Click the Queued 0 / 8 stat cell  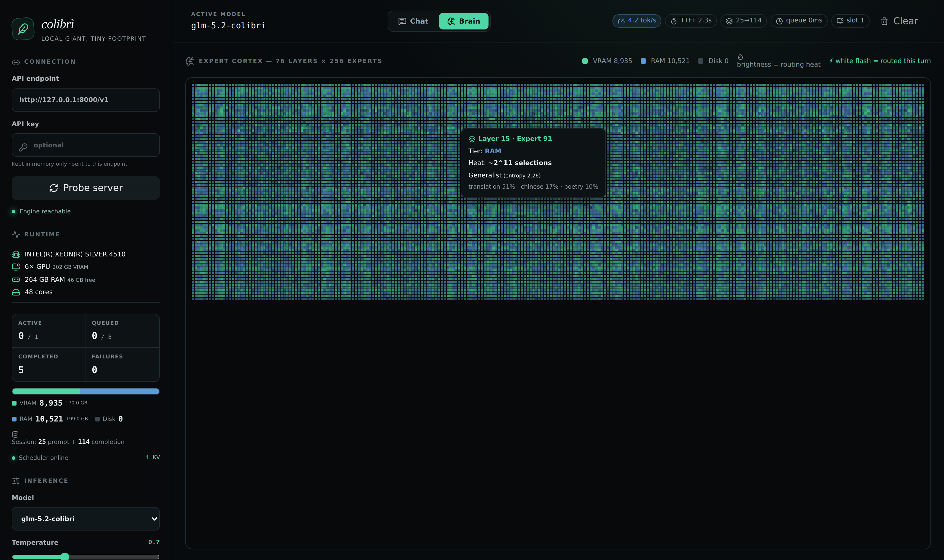point(123,331)
